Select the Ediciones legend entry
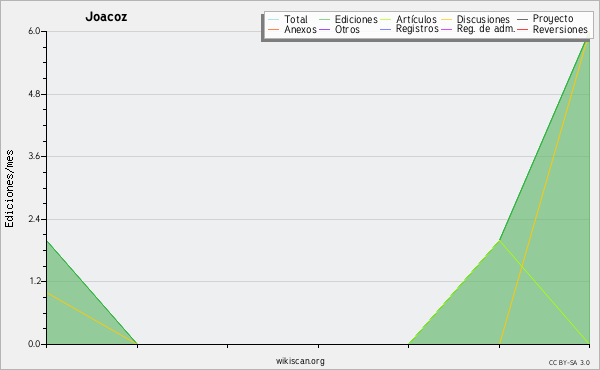Screen dimensions: 600x370 [348, 19]
